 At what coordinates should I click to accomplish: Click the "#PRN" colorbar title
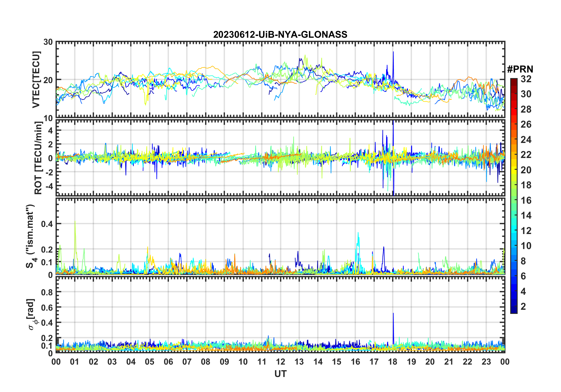[520, 69]
